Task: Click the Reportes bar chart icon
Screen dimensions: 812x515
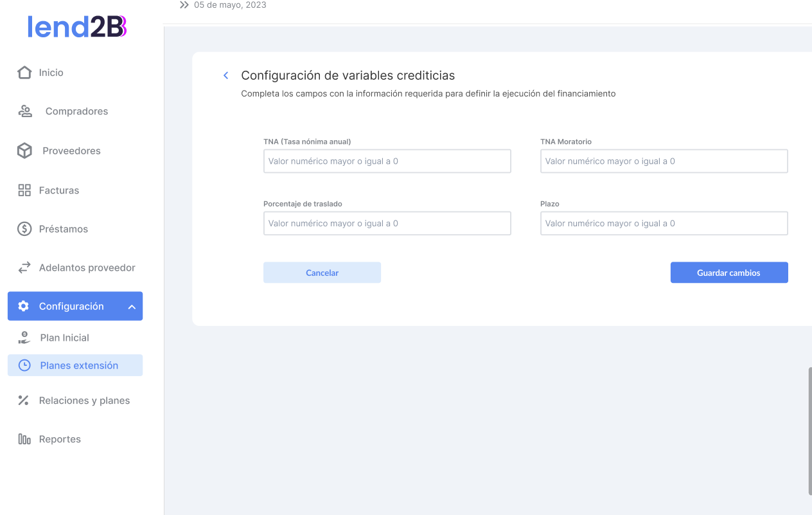Action: tap(24, 439)
